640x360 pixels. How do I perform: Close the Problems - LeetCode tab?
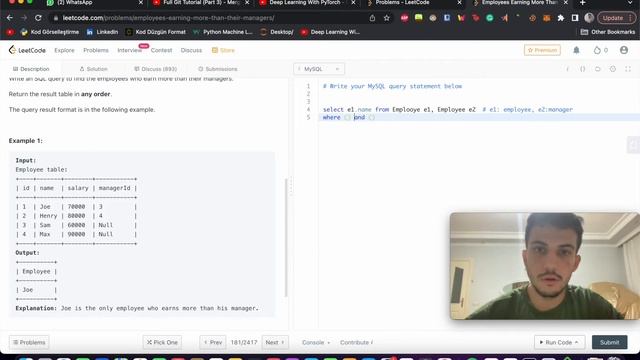tap(459, 3)
